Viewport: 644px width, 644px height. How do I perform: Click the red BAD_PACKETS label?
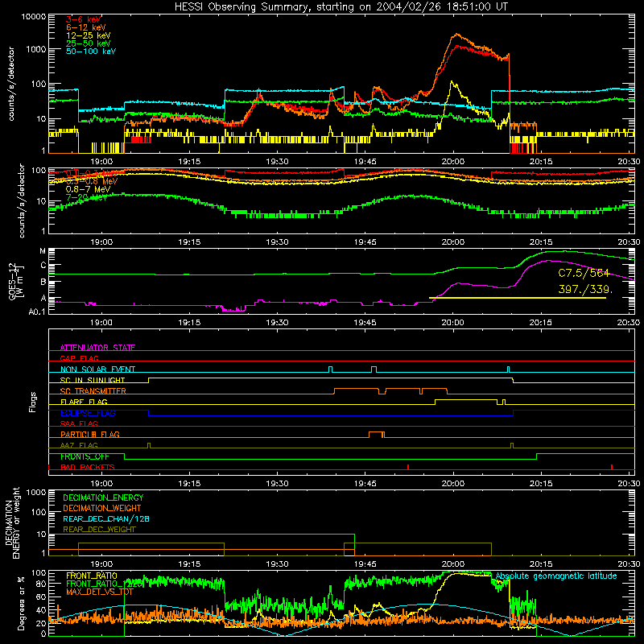pyautogui.click(x=88, y=467)
